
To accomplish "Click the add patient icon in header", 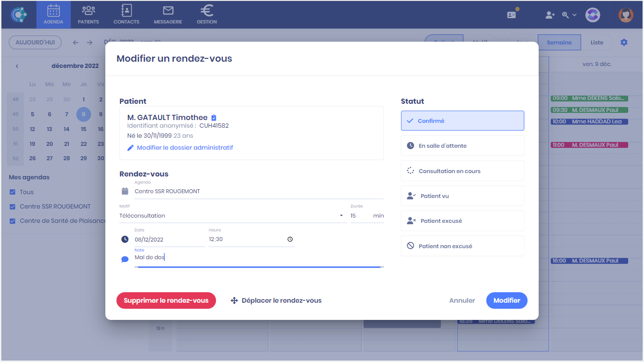I will (550, 15).
